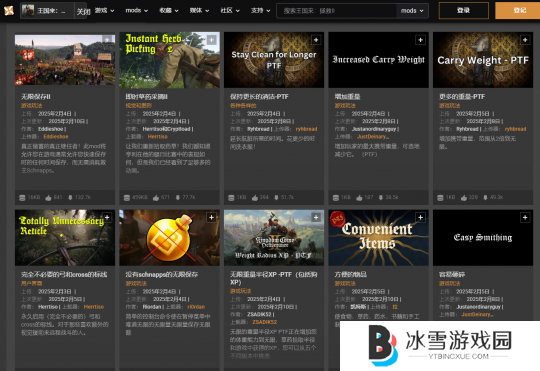
Task: Open the 无限保存II mod title link
Action: pos(36,97)
